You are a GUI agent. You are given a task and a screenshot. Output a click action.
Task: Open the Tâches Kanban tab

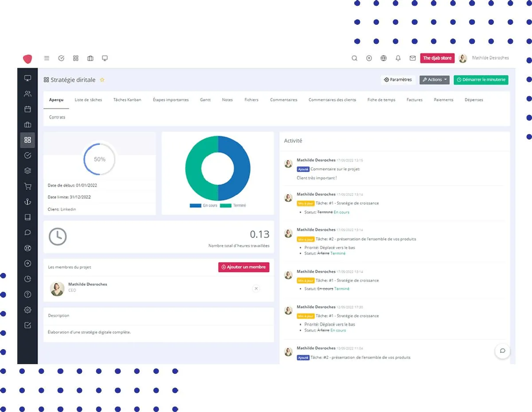[127, 100]
